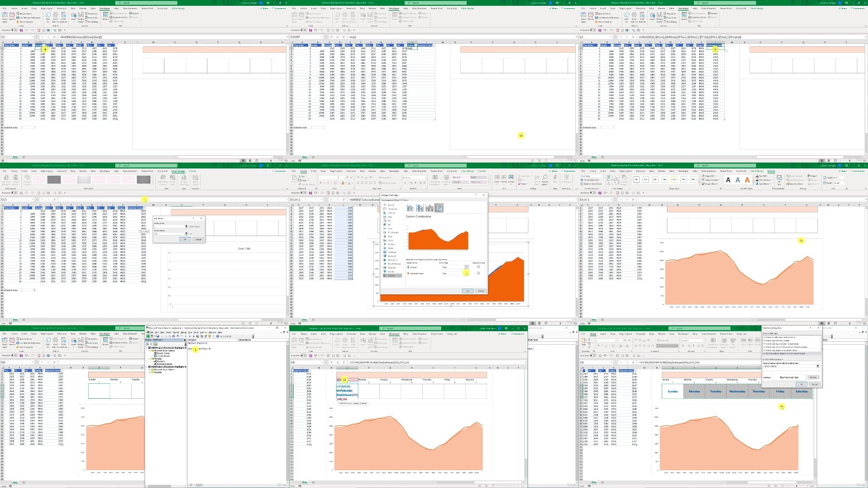Open Chart Type dropdown for Average series
Screen dimensions: 868x488
[x=466, y=267]
